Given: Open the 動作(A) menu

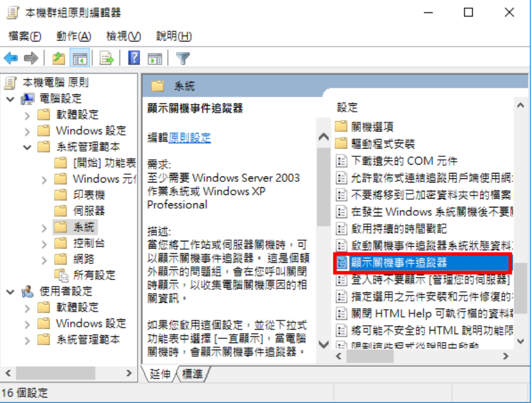Looking at the screenshot, I should click(74, 36).
